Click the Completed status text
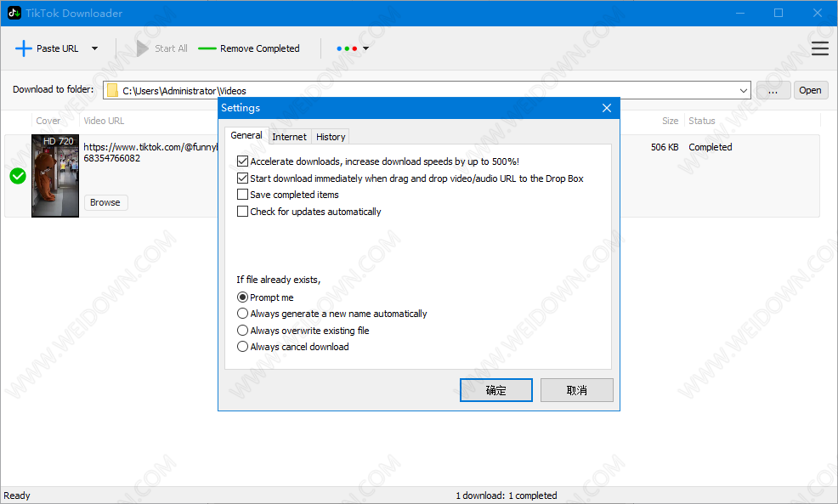 click(711, 147)
